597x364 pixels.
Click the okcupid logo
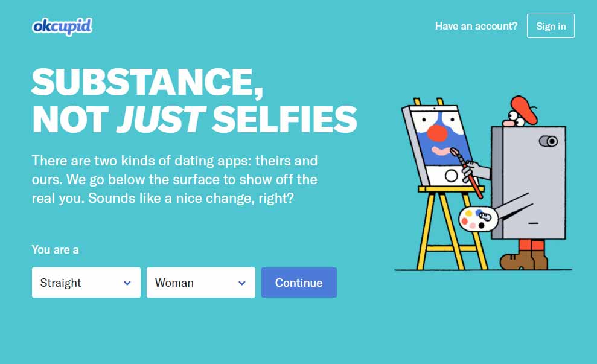62,26
